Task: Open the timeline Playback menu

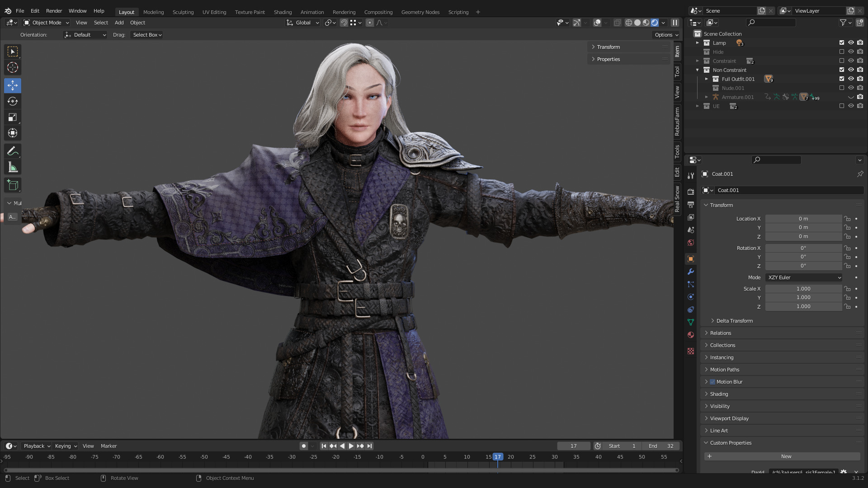Action: point(37,446)
